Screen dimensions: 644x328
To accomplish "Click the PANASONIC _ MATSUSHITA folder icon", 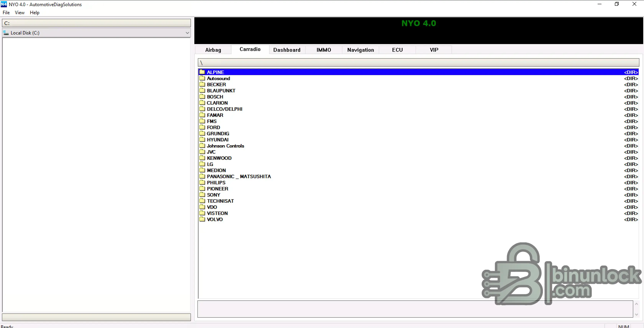I will tap(202, 176).
